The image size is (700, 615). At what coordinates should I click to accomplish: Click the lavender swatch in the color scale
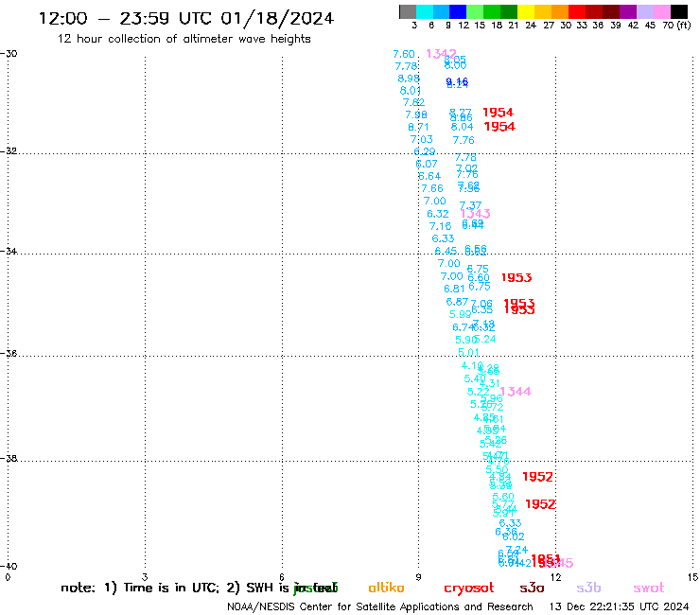(644, 11)
